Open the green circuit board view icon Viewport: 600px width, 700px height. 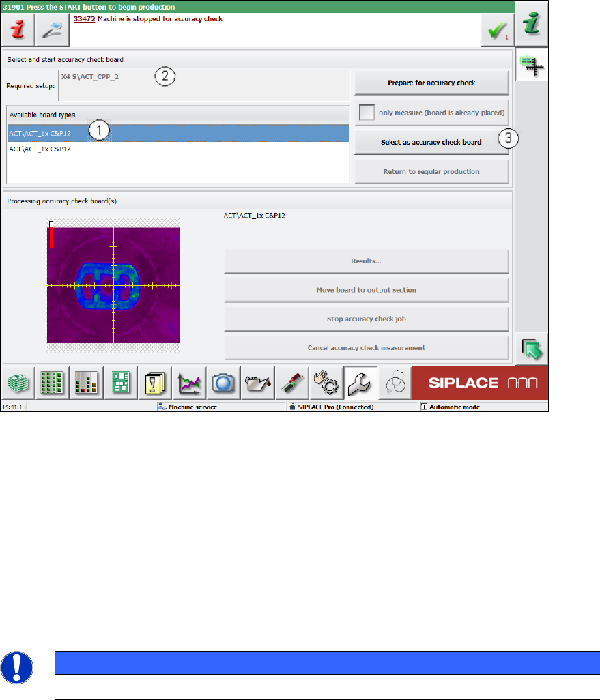(x=121, y=383)
